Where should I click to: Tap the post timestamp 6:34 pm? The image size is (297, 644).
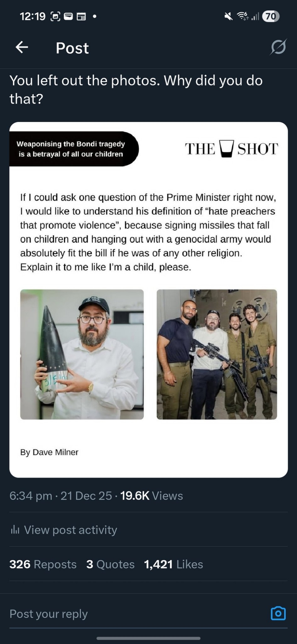click(x=31, y=496)
